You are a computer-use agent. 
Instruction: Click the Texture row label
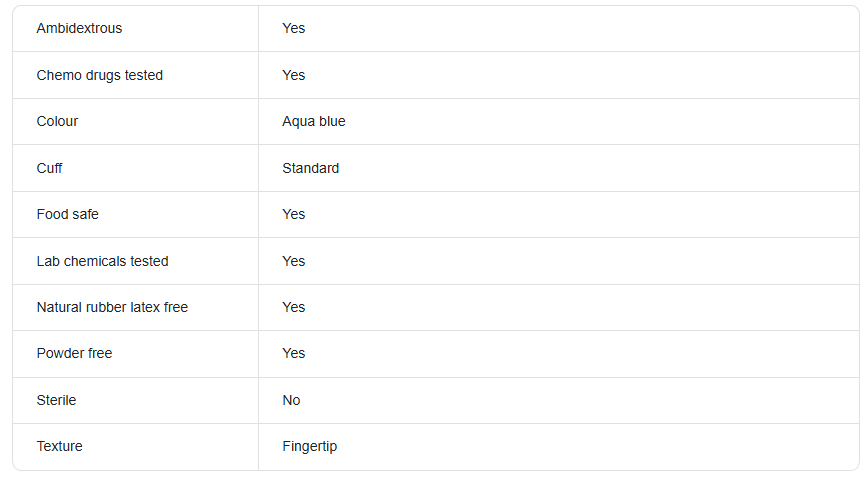(60, 446)
